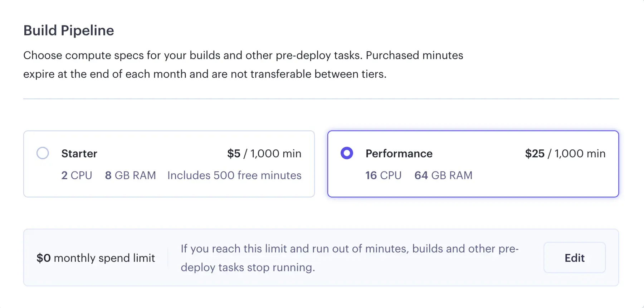The image size is (644, 308).
Task: Click the Starter plan name label
Action: pyautogui.click(x=79, y=153)
